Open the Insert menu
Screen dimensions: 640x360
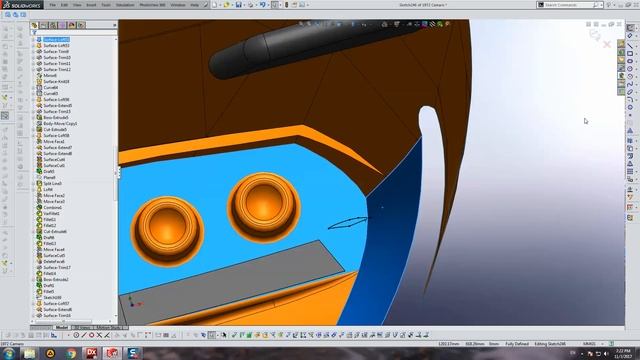(91, 5)
